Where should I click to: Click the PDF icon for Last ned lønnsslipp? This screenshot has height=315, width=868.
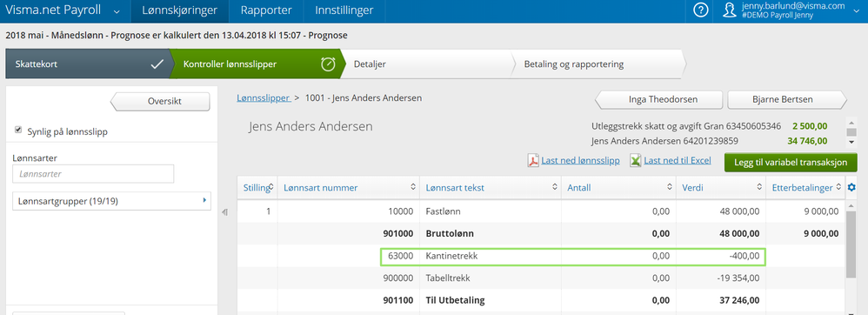tap(532, 161)
